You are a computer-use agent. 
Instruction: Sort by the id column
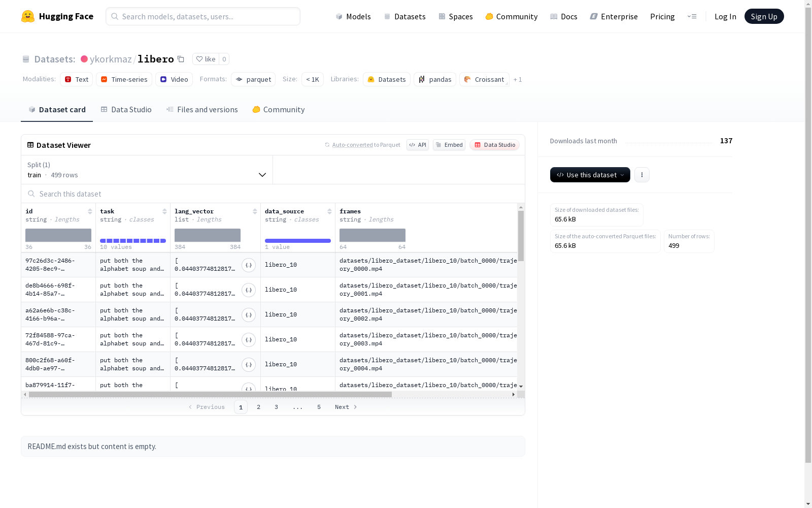(90, 211)
